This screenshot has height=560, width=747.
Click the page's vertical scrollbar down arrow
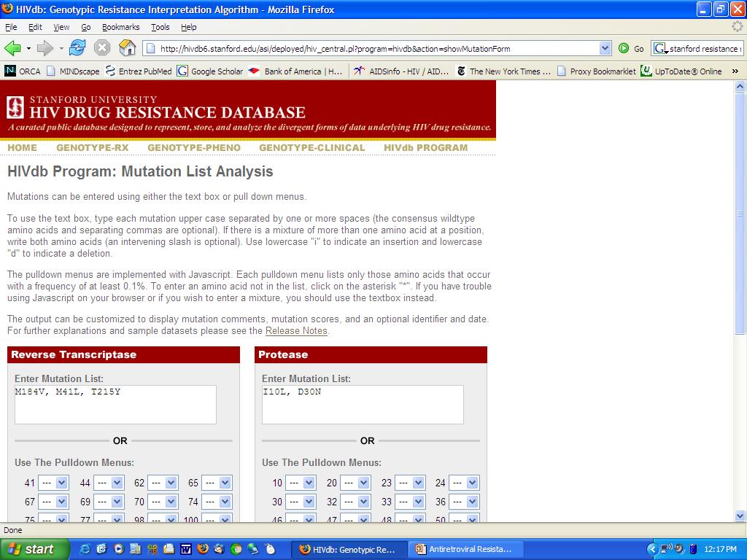pyautogui.click(x=740, y=516)
